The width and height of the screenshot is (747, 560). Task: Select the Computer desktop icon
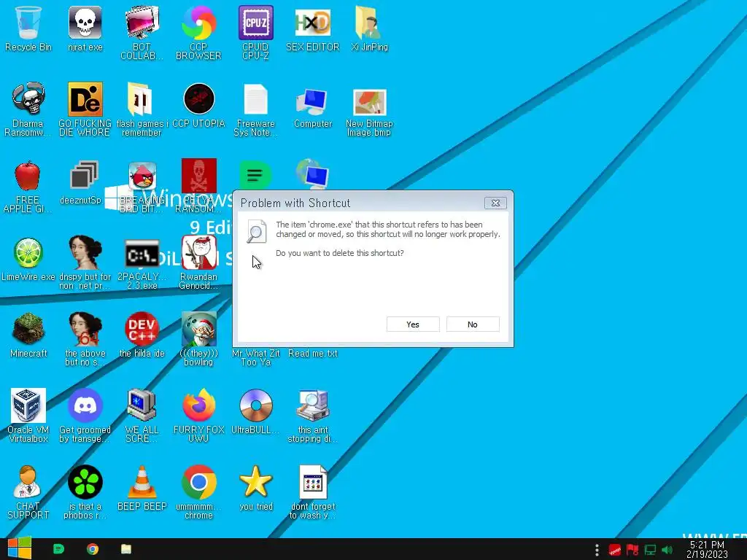click(x=311, y=101)
